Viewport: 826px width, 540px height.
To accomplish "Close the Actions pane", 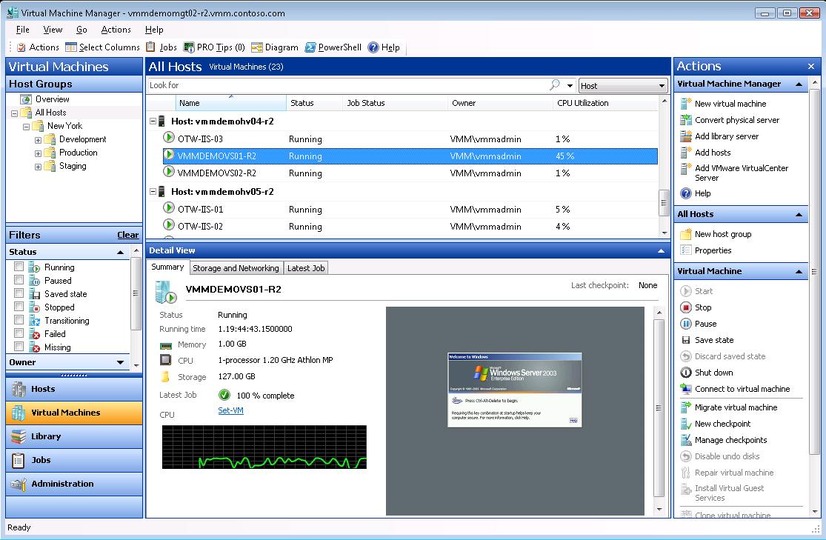I will click(811, 66).
